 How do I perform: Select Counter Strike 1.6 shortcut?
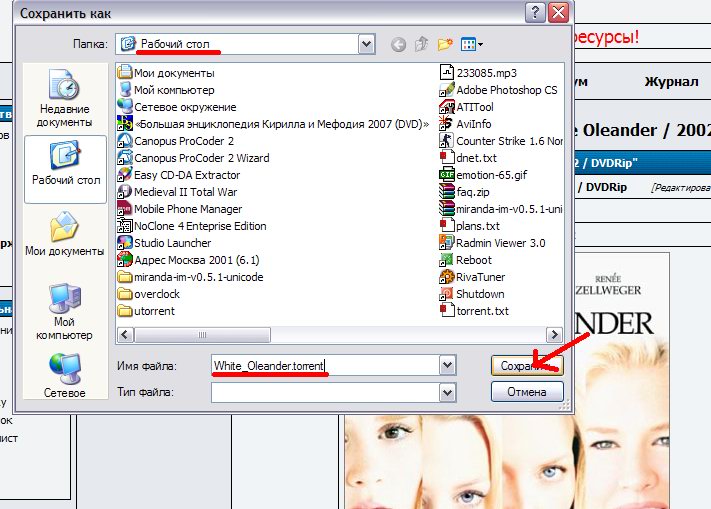(501, 141)
